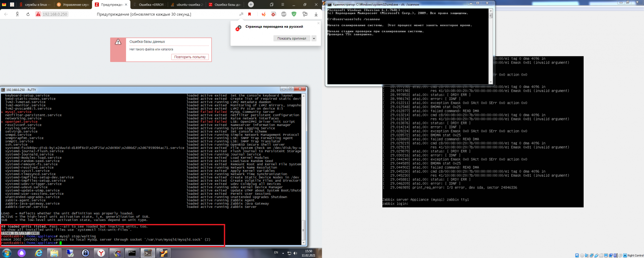Open the taskbar clock showing 15:50
Screen dimensions: 644x258
308,253
